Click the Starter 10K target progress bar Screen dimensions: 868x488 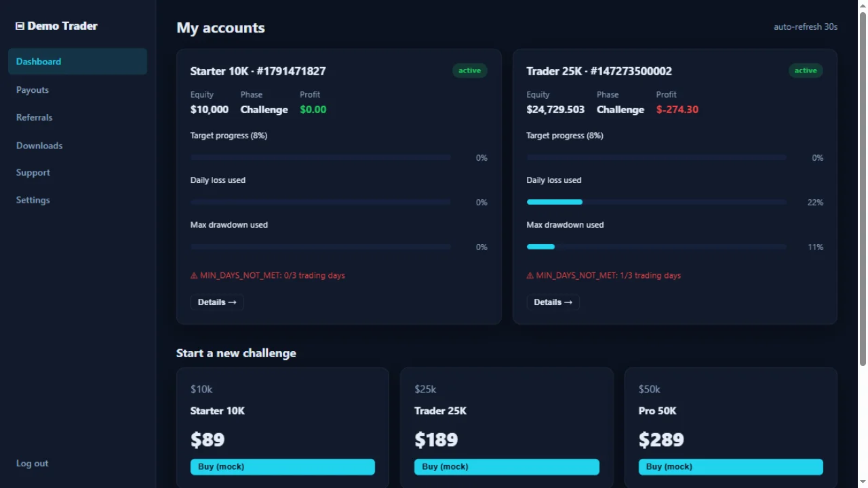[321, 157]
